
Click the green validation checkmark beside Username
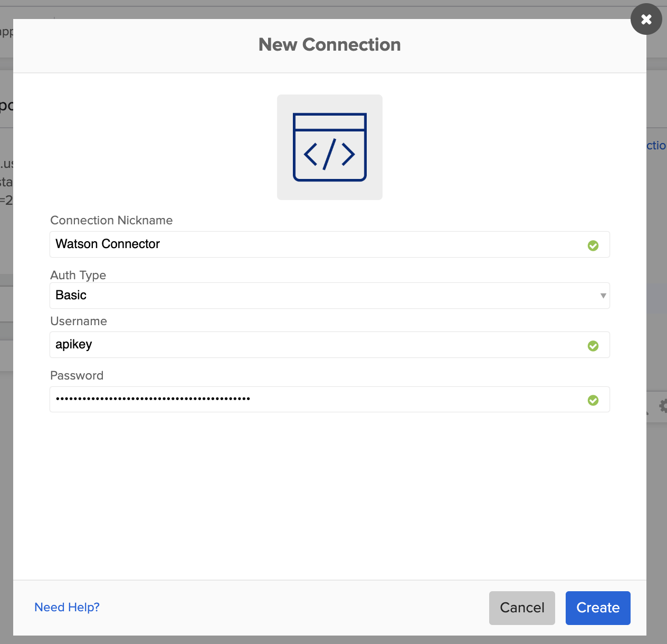coord(593,346)
